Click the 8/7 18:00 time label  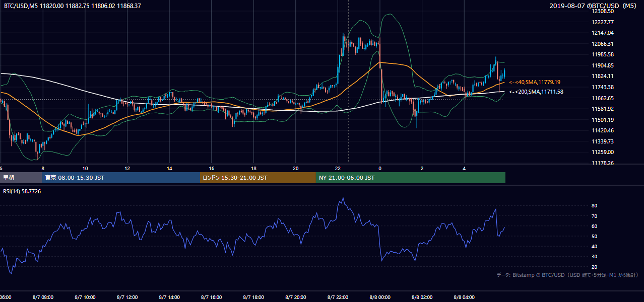[x=253, y=297]
